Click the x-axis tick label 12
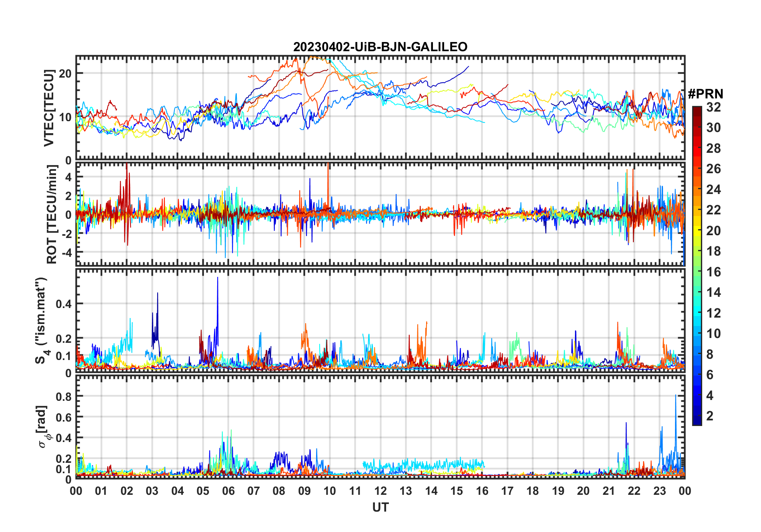The image size is (761, 532). point(380,491)
